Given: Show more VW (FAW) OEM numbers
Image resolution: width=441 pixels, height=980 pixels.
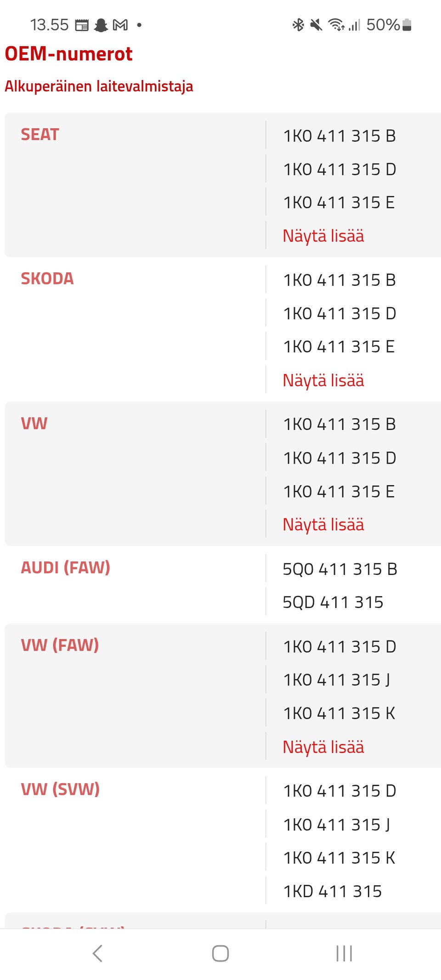Looking at the screenshot, I should coord(323,747).
